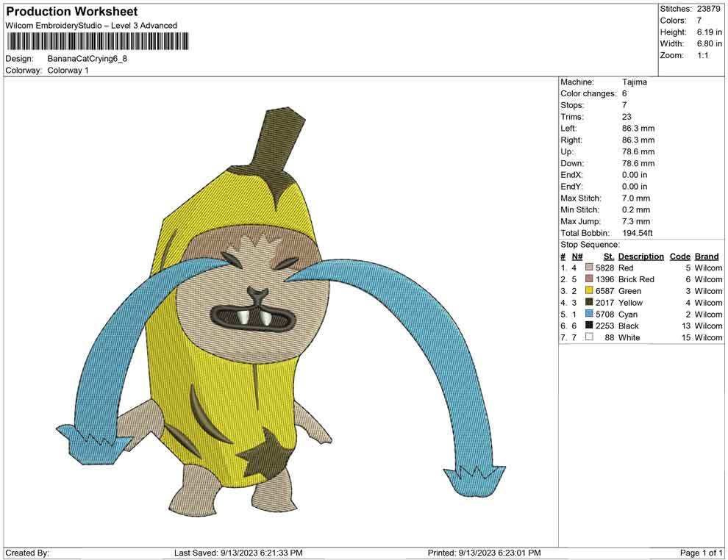728x560 pixels.
Task: Click the Colorway 1 value
Action: [68, 70]
